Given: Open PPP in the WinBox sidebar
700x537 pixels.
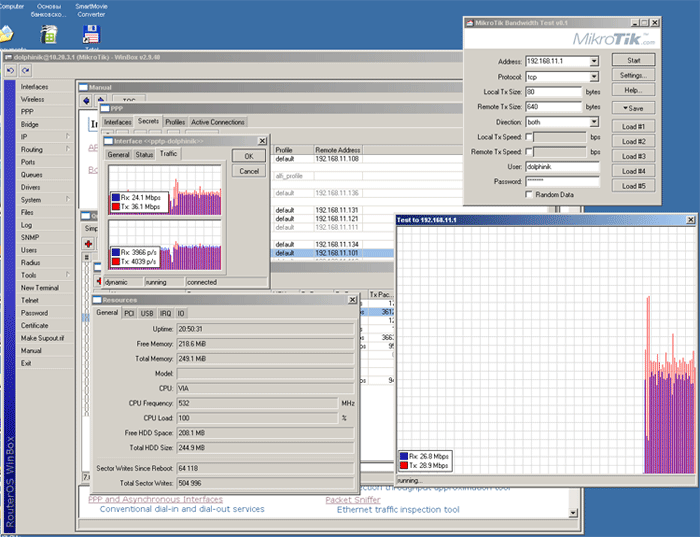Looking at the screenshot, I should 27,112.
